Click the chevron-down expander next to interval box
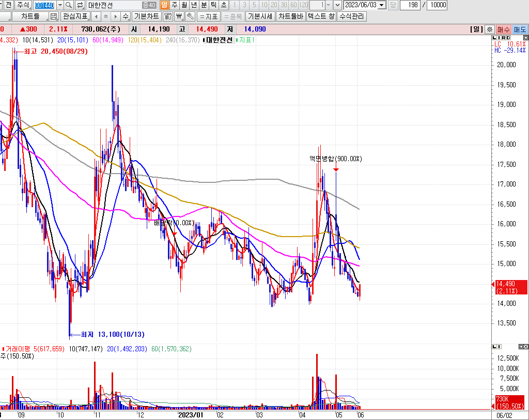The width and height of the screenshot is (529, 420). pos(337,5)
